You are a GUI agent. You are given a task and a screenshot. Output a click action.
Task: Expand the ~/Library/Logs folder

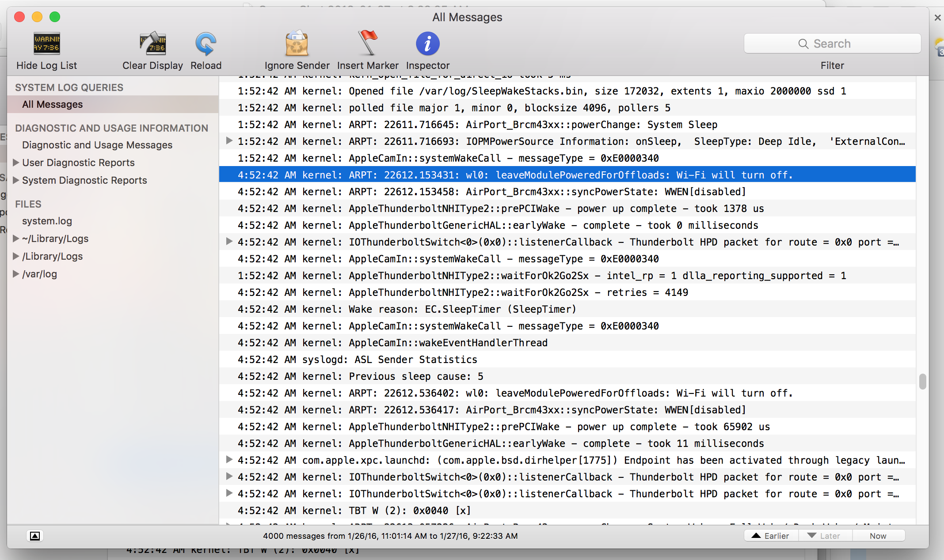point(16,238)
